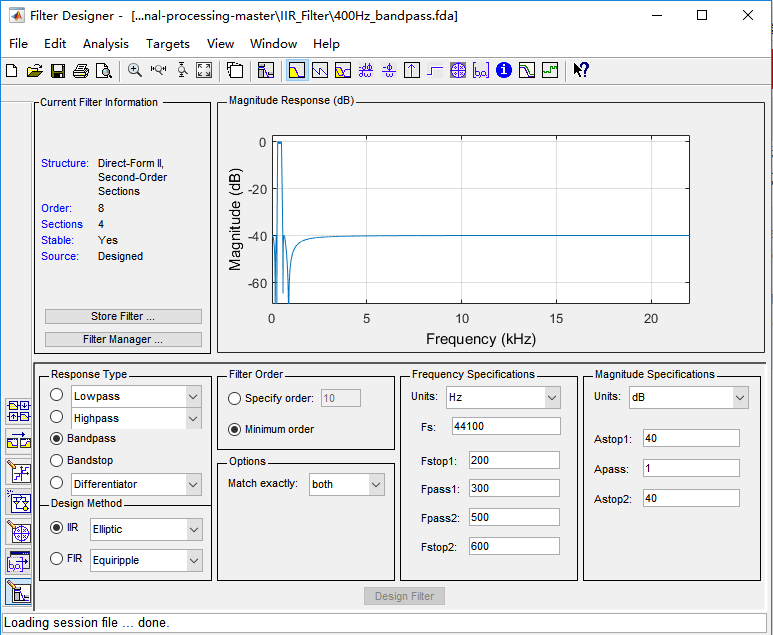Open the Pole/Zero Plot icon
This screenshot has width=773, height=635.
click(x=458, y=71)
